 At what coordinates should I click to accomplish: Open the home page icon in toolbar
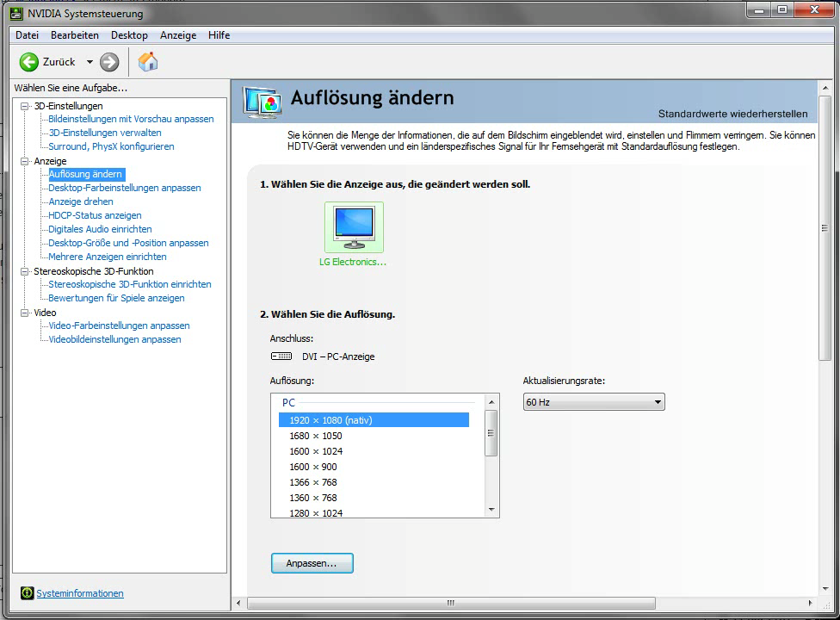tap(148, 62)
